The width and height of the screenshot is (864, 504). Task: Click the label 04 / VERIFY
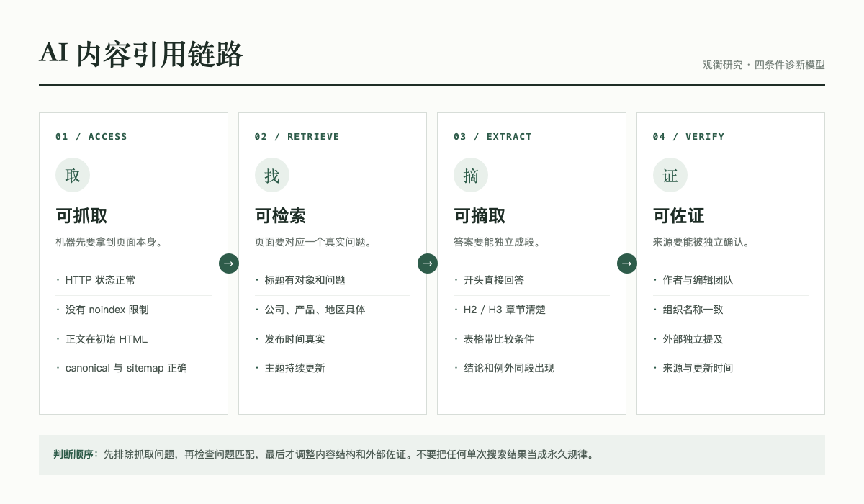[689, 136]
